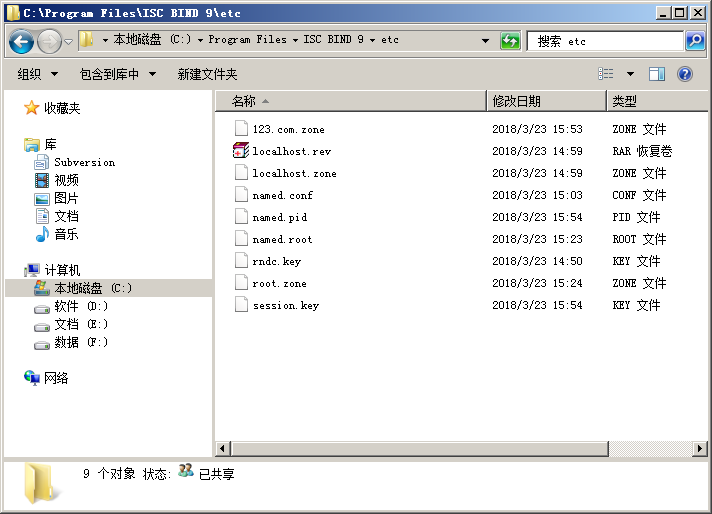Open the address bar history dropdown
This screenshot has height=514, width=712.
(485, 41)
